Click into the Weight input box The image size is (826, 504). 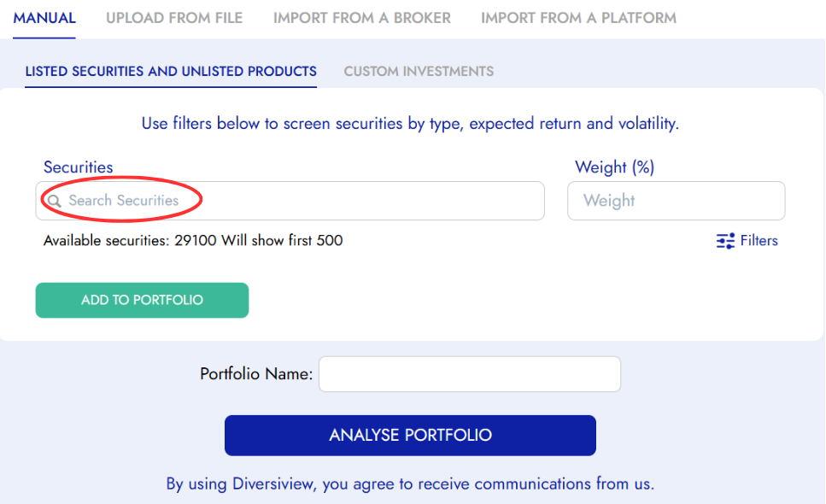click(676, 201)
